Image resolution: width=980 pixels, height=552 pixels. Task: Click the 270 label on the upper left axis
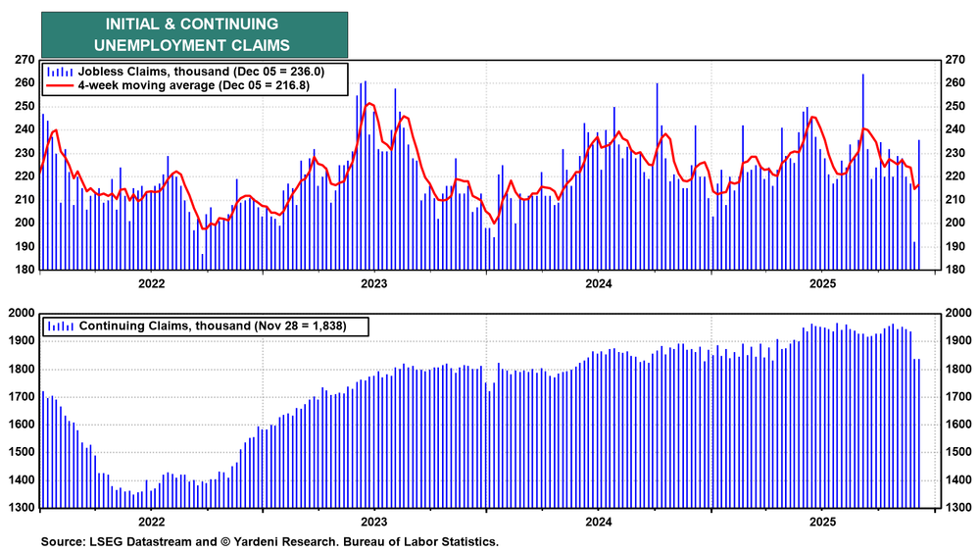click(x=24, y=60)
